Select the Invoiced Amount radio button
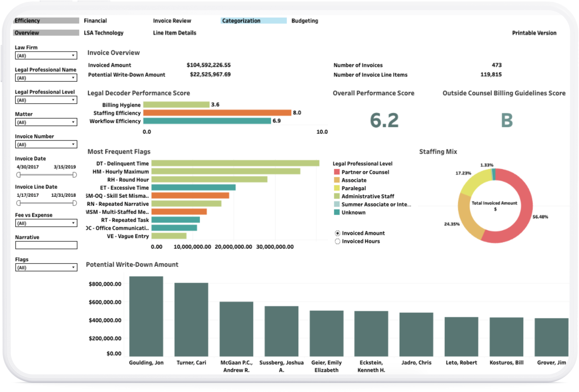 point(338,233)
